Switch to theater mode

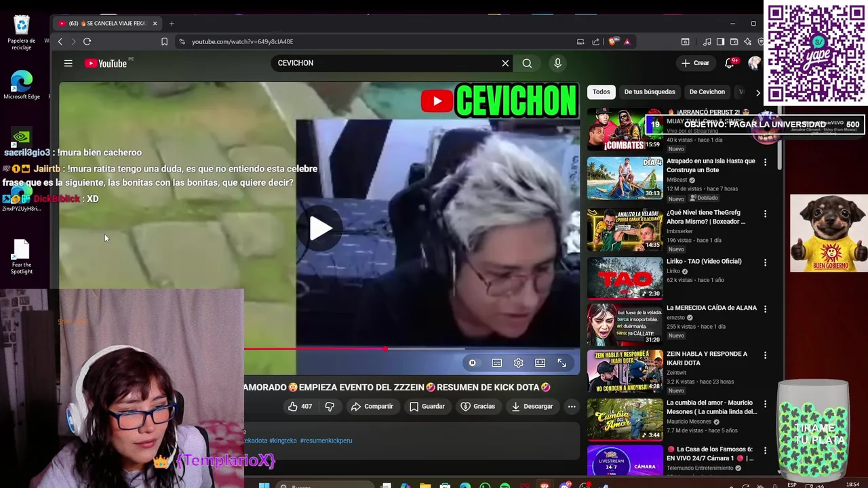[540, 363]
